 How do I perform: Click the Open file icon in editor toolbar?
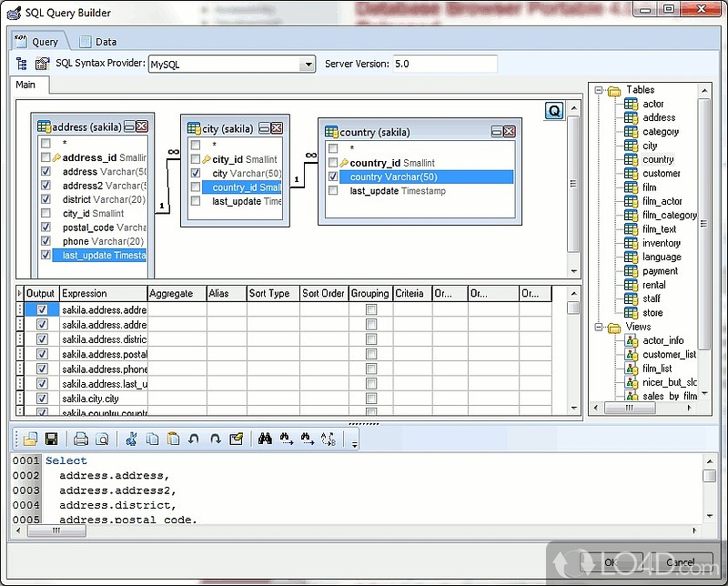click(x=30, y=439)
